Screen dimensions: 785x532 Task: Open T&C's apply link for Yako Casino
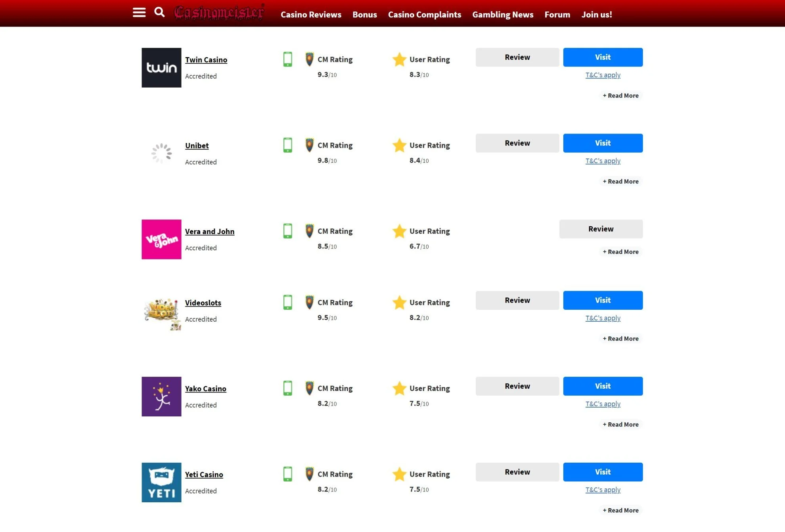point(603,404)
